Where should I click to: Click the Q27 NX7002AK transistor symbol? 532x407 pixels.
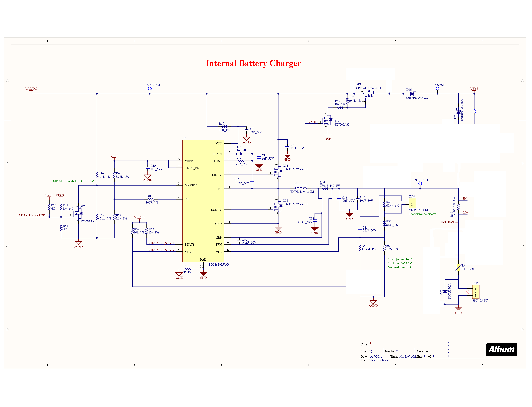(78, 214)
